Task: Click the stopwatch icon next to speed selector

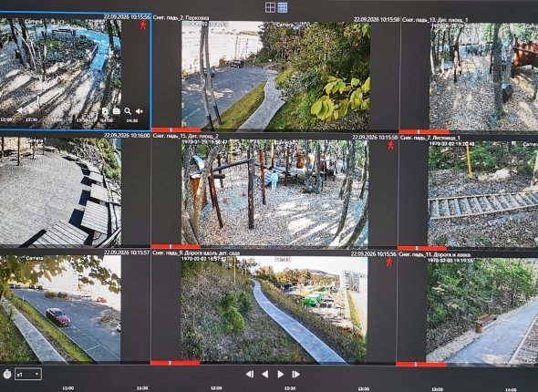Action: 7,374
